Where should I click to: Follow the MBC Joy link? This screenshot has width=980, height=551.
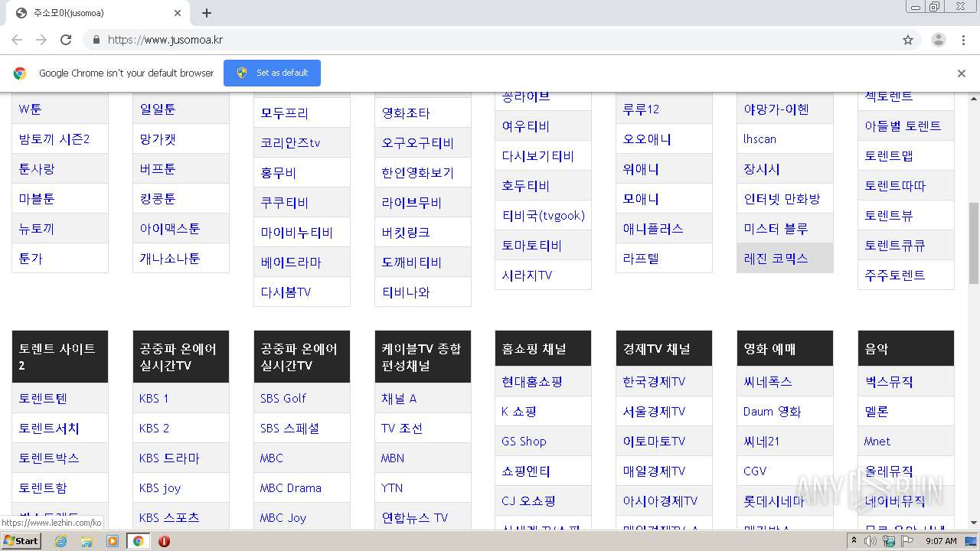(x=283, y=517)
